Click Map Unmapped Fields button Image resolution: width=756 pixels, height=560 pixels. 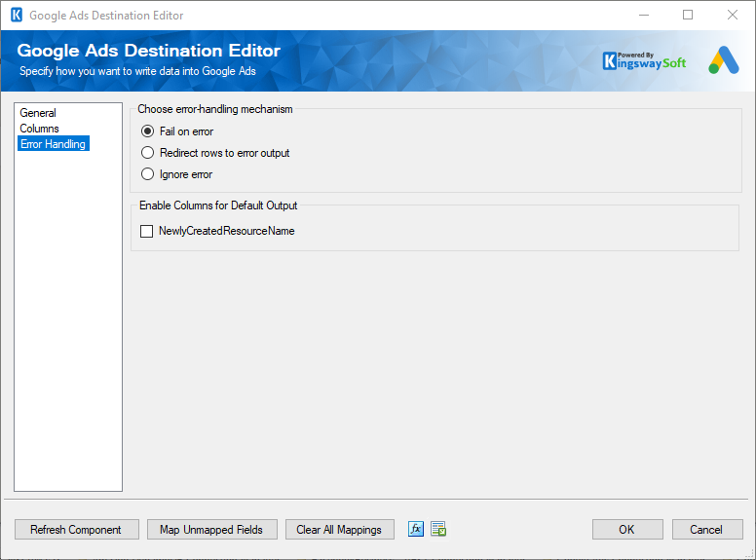pos(212,529)
